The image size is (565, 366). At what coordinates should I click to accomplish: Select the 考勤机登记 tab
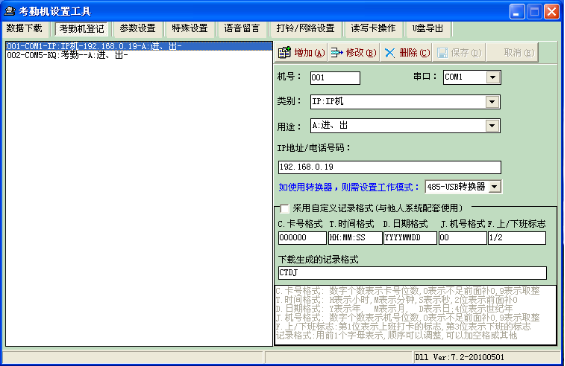pyautogui.click(x=82, y=29)
